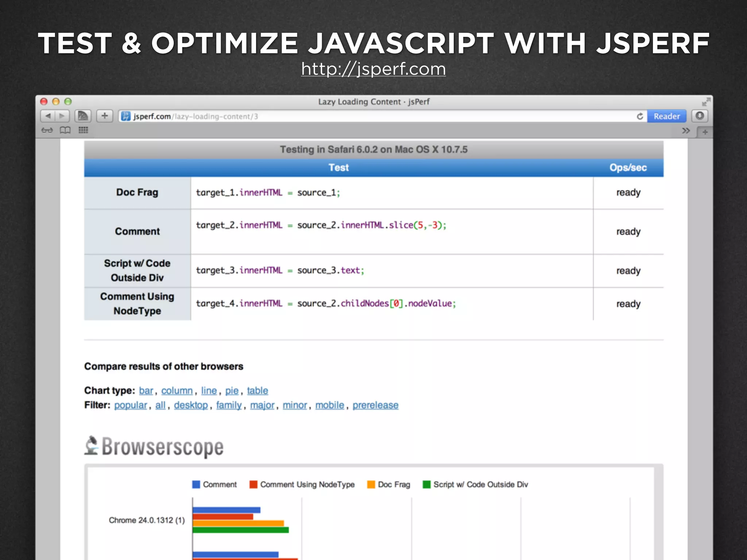This screenshot has width=747, height=560.
Task: Open a new tab with plus button
Action: [705, 132]
